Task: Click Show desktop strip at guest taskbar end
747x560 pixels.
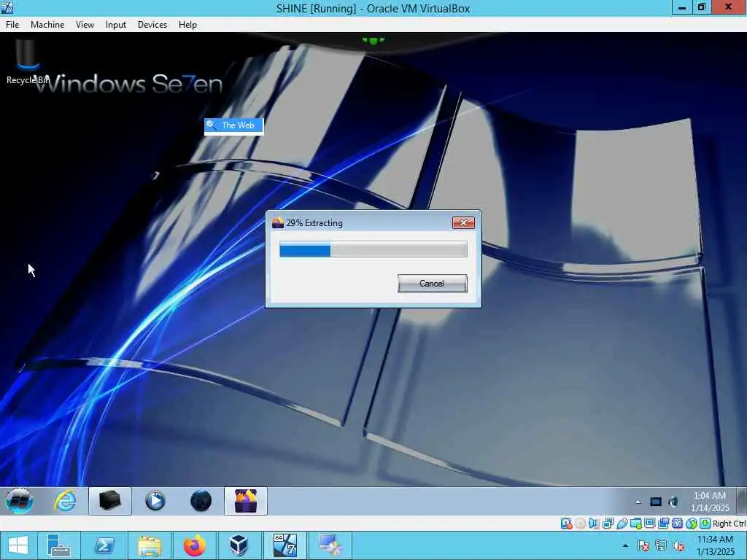Action: (x=741, y=501)
